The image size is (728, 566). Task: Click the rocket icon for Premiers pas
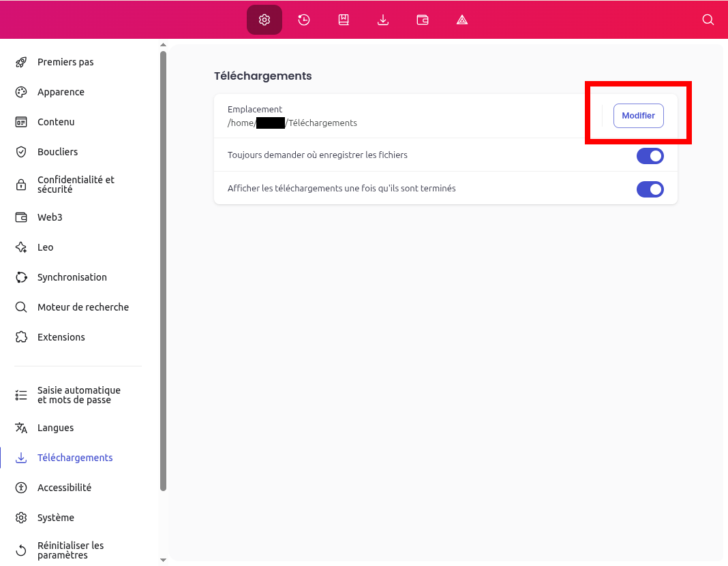21,62
